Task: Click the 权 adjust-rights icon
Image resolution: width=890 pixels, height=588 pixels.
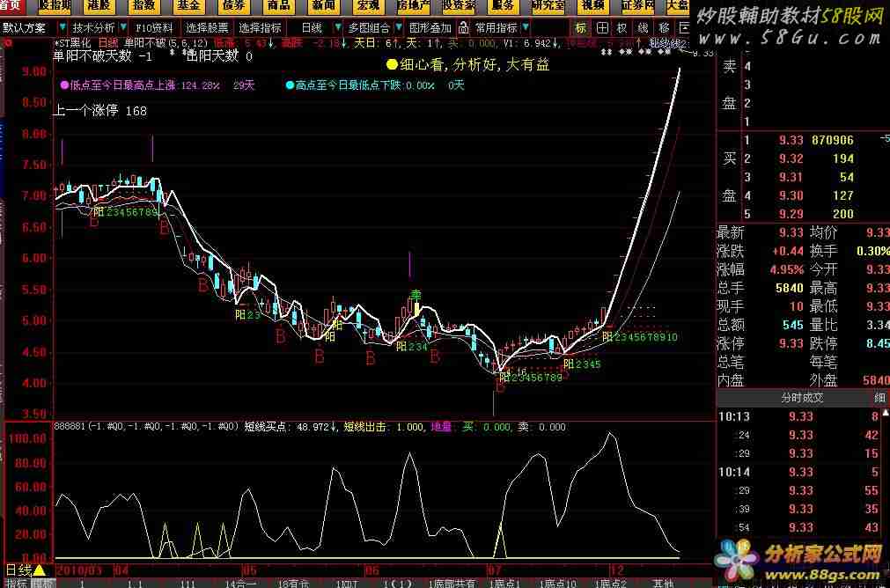Action: (622, 28)
